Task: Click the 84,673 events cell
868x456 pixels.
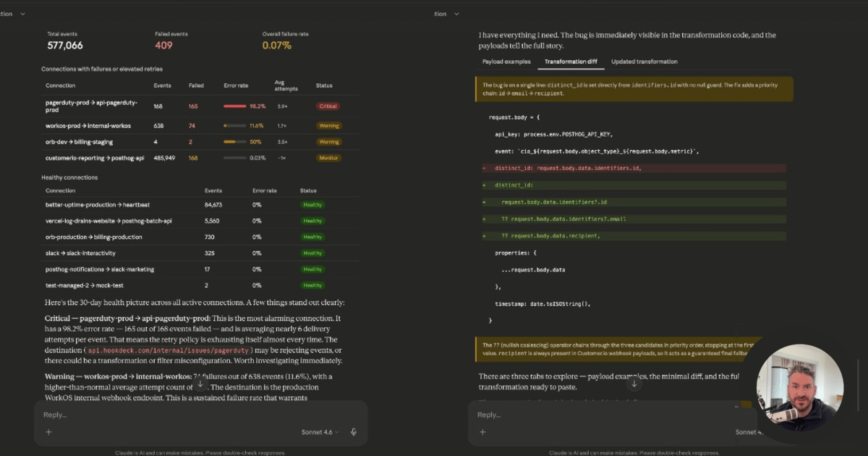Action: (x=213, y=205)
